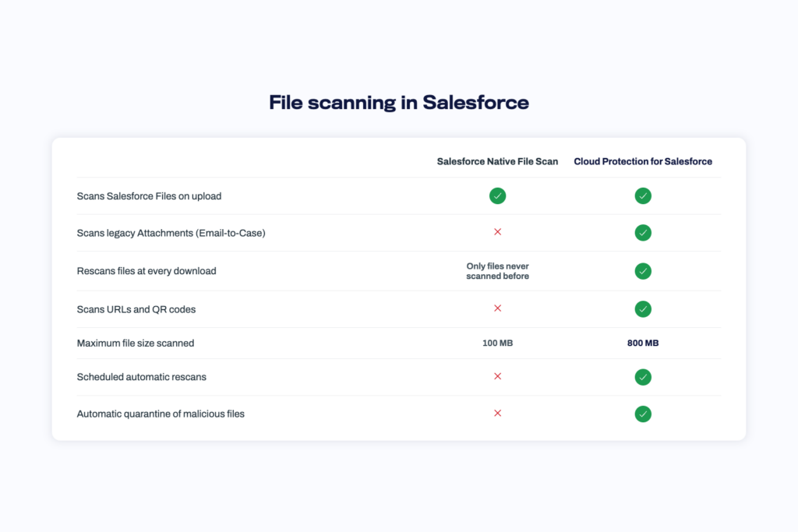This screenshot has height=532, width=798.
Task: Click the green checkmark for automatic quarantine
Action: coord(643,414)
